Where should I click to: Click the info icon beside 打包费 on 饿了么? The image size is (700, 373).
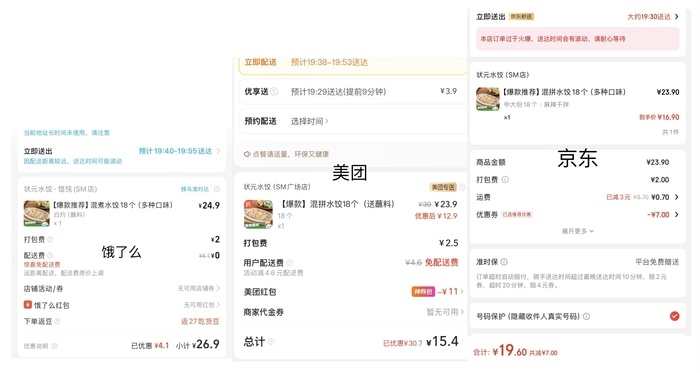[x=50, y=240]
